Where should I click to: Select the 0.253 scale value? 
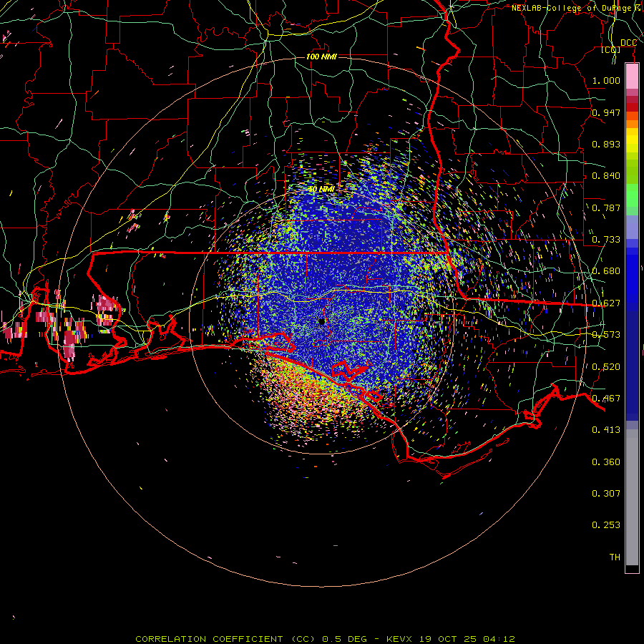[606, 525]
